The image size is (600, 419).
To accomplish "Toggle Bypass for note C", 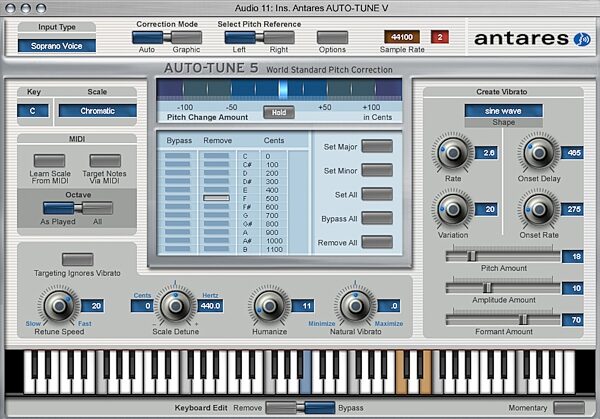I will point(178,156).
